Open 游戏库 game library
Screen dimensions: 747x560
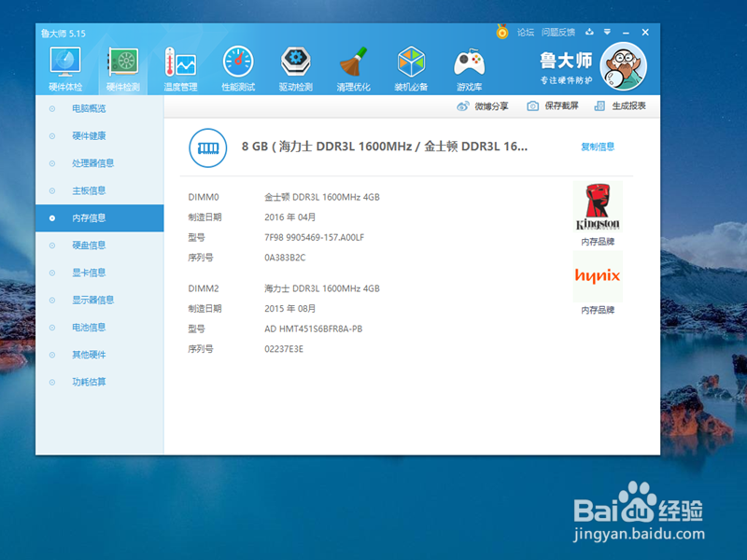pyautogui.click(x=470, y=68)
